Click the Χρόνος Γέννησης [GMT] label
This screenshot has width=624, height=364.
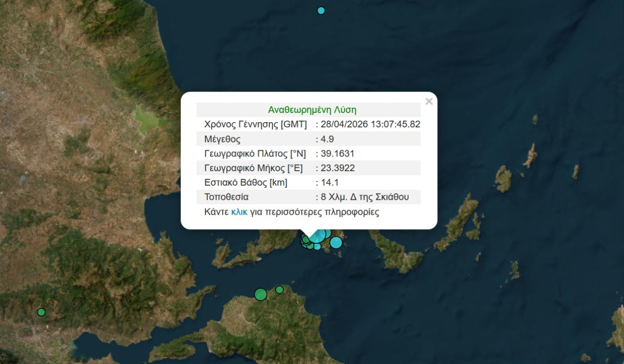tap(255, 124)
